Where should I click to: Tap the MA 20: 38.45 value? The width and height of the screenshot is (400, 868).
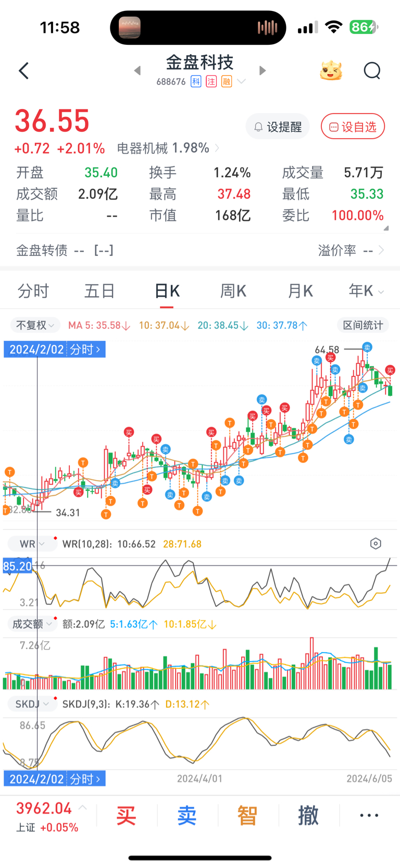click(x=223, y=325)
